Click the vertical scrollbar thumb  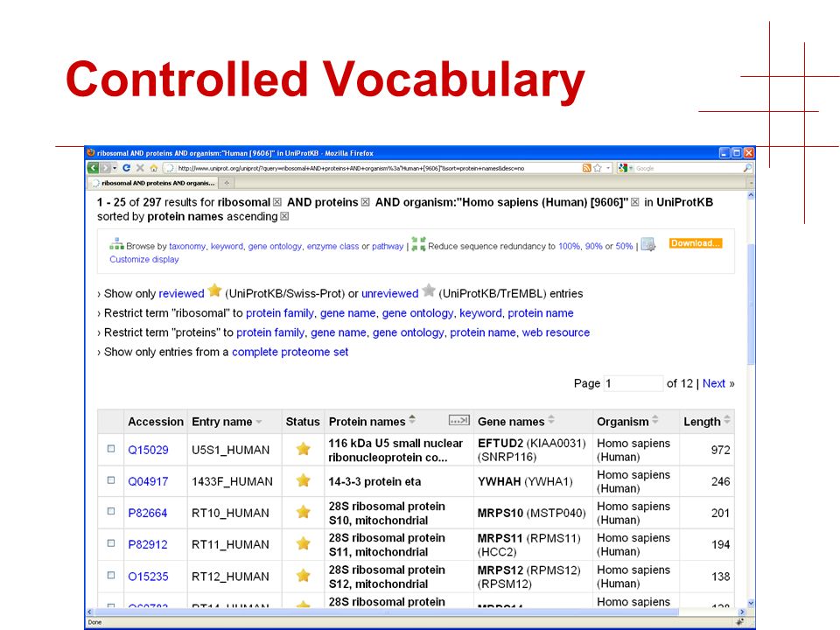751,303
